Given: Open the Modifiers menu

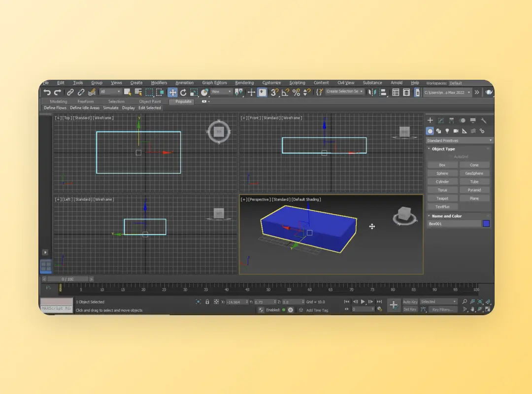Looking at the screenshot, I should [x=159, y=83].
